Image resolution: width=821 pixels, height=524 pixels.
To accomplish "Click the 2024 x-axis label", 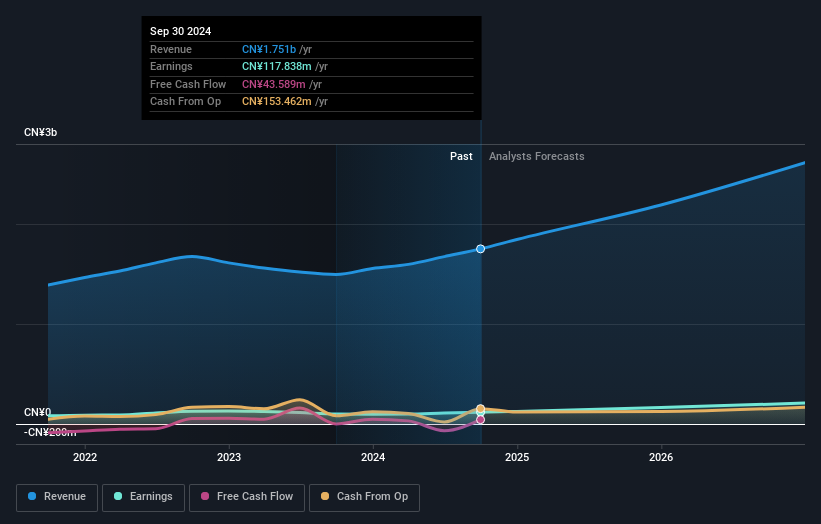I will click(x=373, y=457).
